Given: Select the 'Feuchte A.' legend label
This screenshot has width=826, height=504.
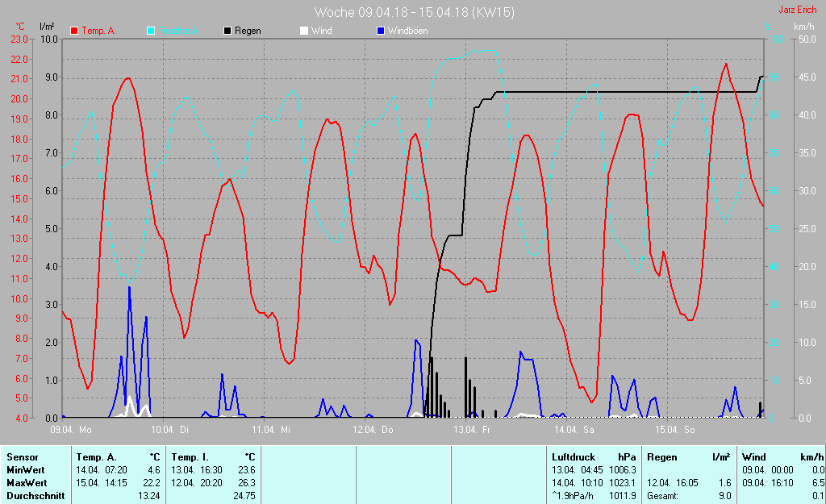Looking at the screenshot, I should pos(178,31).
